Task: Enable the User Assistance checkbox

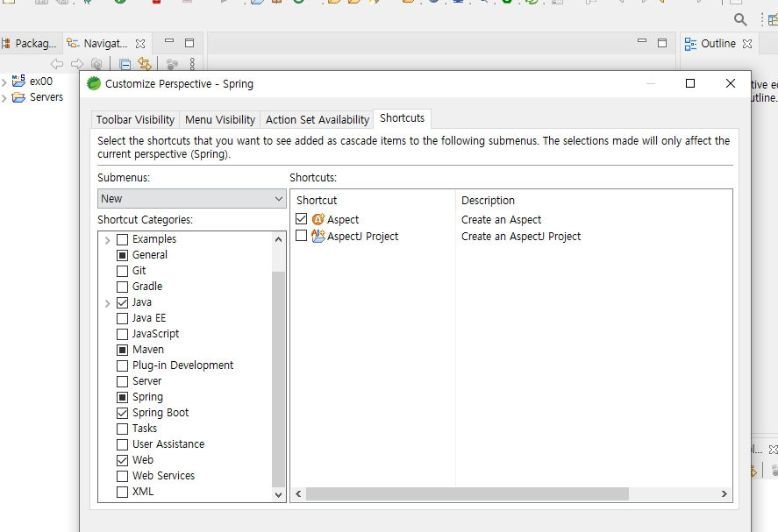Action: [122, 444]
